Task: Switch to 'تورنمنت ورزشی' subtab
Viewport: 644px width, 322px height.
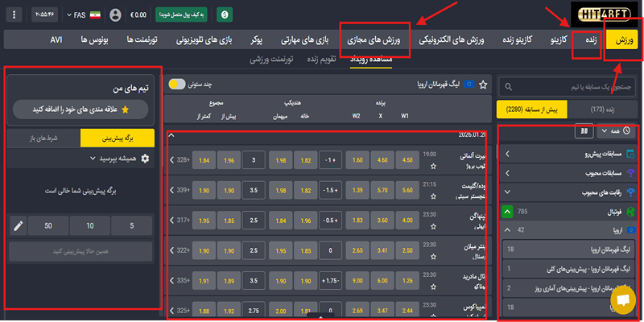Action: [x=271, y=59]
